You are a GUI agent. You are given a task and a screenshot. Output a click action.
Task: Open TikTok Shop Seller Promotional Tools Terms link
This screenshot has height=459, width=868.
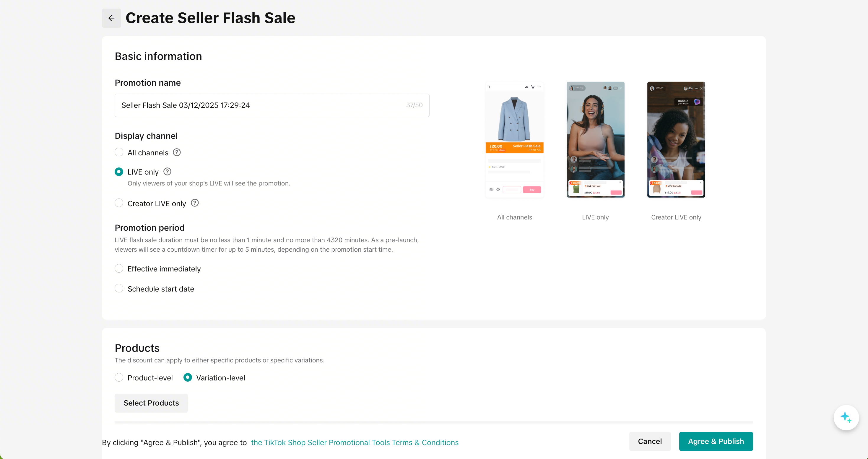[x=355, y=442]
